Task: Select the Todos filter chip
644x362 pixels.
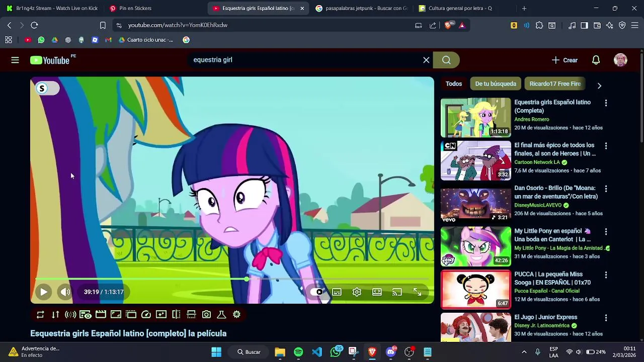Action: pos(454,83)
